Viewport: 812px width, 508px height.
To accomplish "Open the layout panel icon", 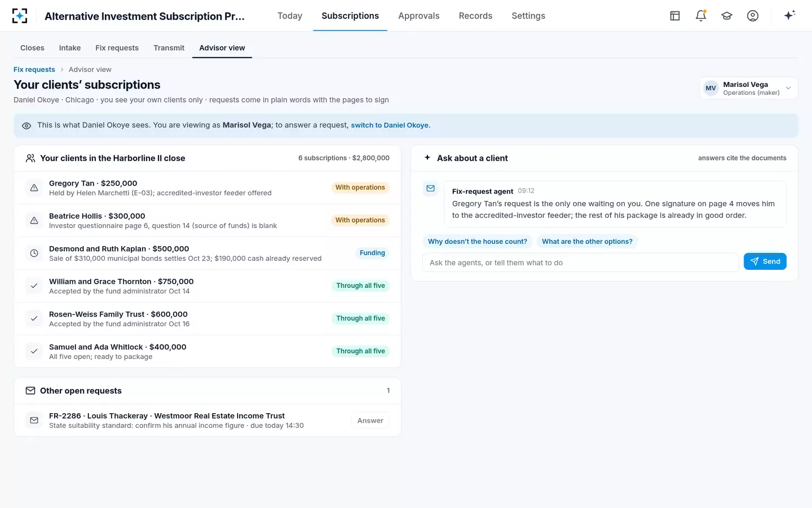I will (675, 16).
